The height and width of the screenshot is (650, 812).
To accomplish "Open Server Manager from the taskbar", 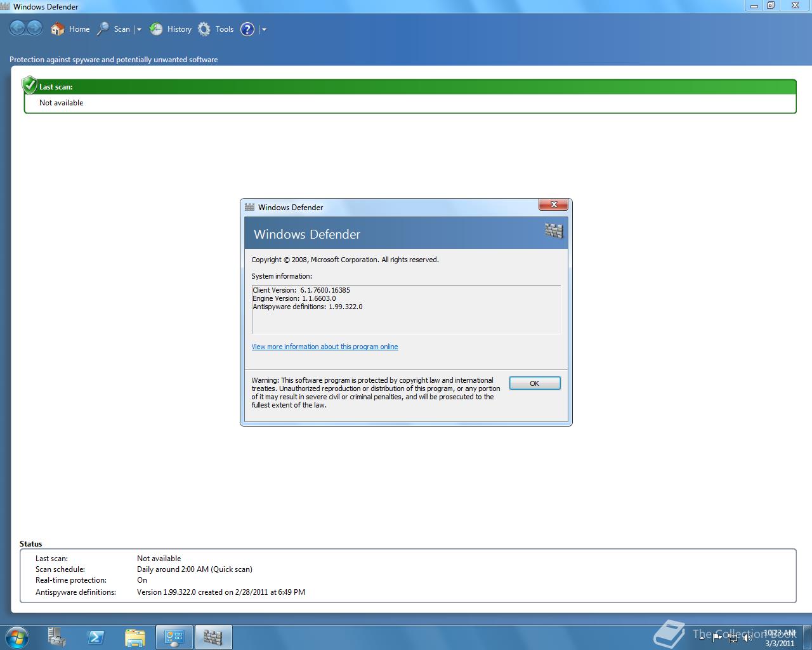I will pyautogui.click(x=57, y=637).
